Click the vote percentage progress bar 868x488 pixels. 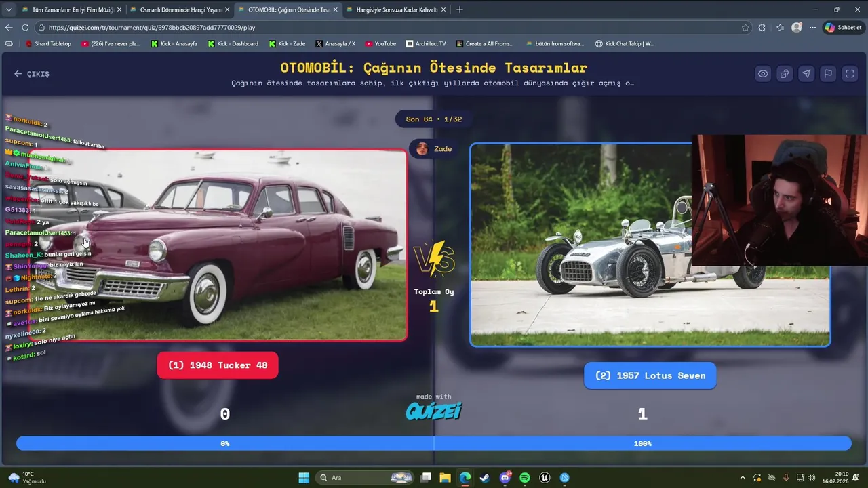click(x=434, y=443)
